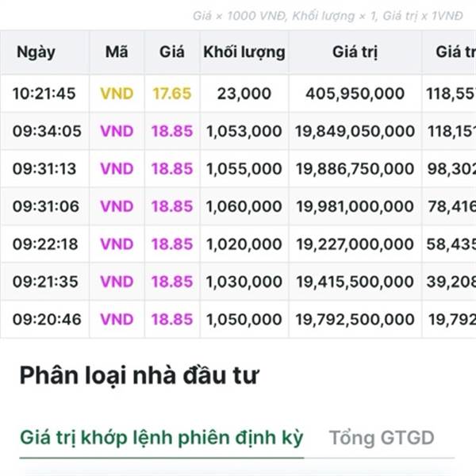Image resolution: width=476 pixels, height=476 pixels.
Task: Open VND ticker in 09:31:13 row
Action: [x=117, y=169]
